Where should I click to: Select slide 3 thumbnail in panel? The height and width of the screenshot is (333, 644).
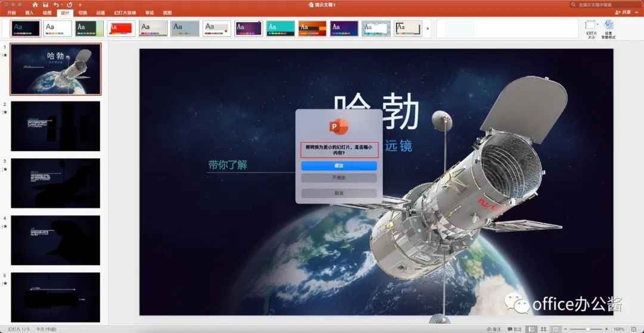55,183
